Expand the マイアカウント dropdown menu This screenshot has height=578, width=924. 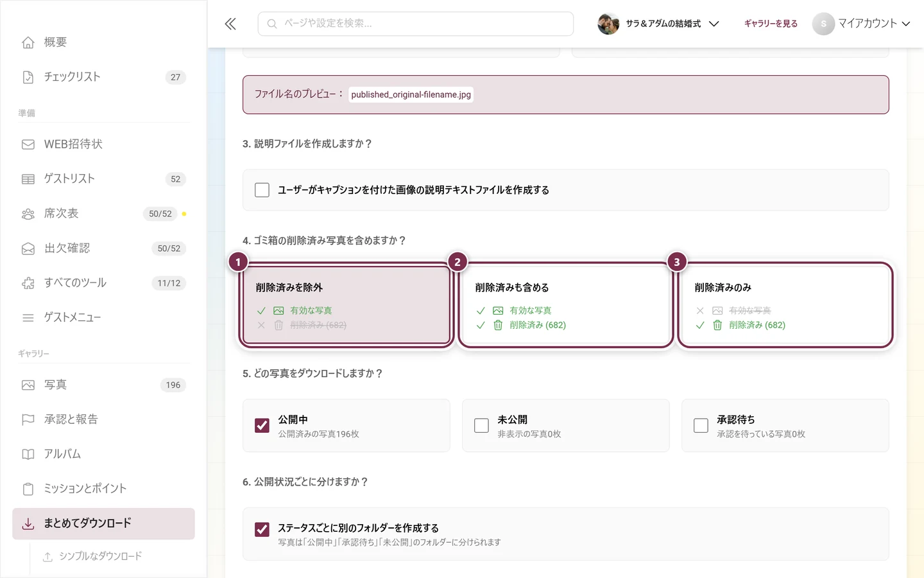[862, 24]
